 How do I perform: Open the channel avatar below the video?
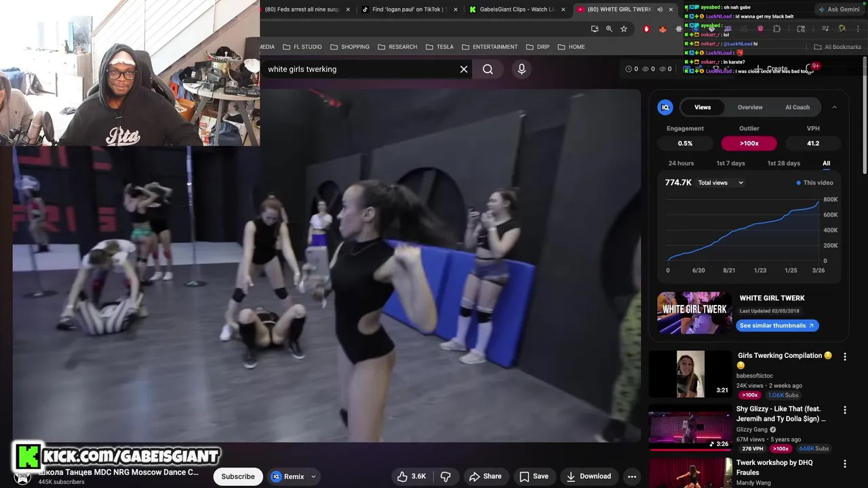[22, 476]
